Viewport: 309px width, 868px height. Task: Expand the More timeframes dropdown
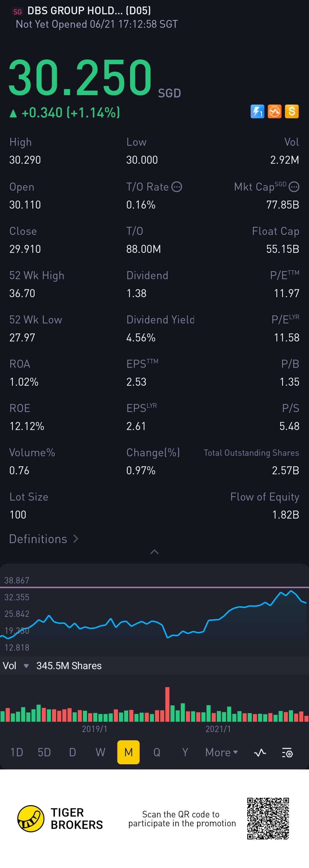[221, 752]
